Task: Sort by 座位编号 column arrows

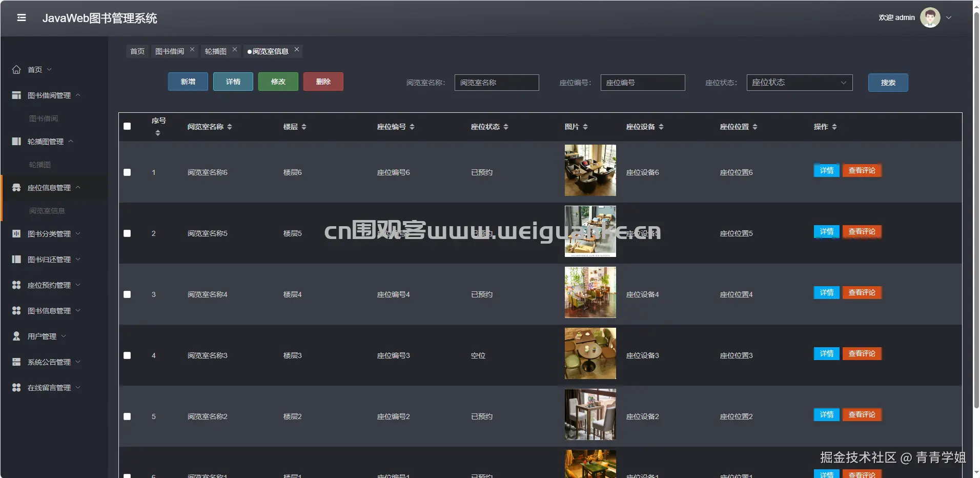Action: pyautogui.click(x=412, y=127)
